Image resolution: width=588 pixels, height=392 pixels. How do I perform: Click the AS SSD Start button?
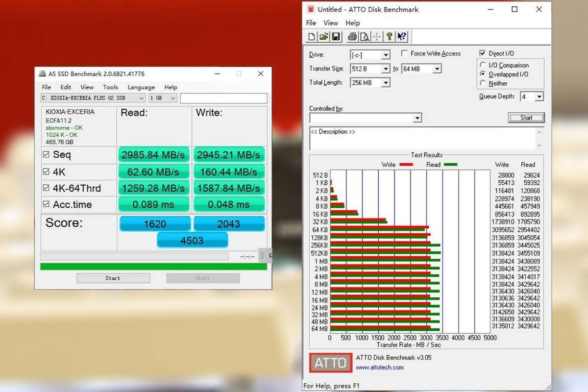coord(113,278)
